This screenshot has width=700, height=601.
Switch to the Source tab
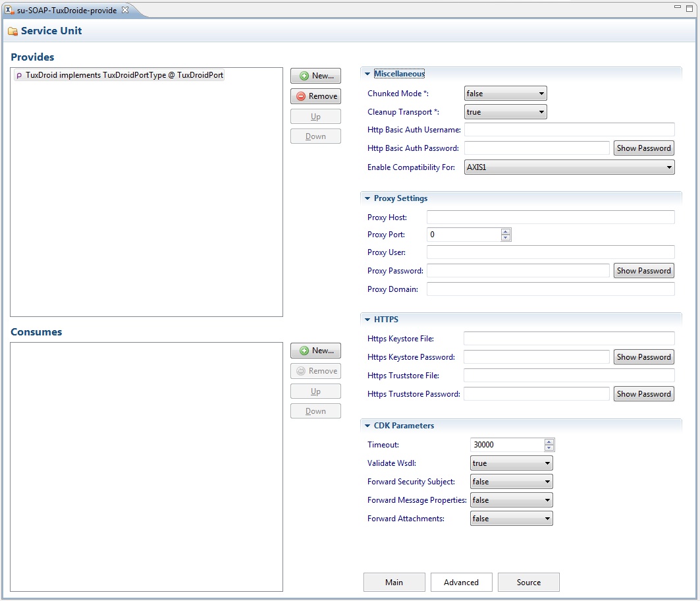(528, 582)
